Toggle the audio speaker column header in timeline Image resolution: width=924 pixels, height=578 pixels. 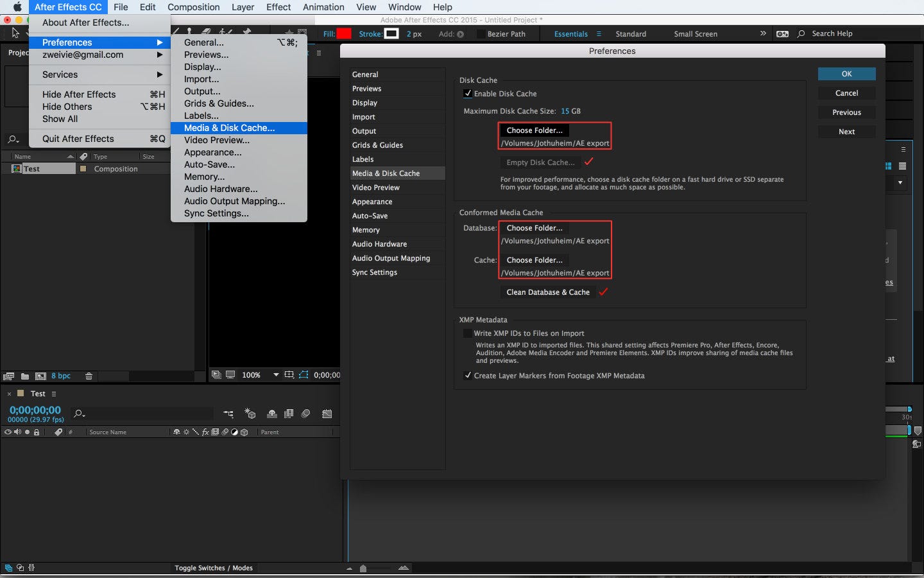pos(17,432)
